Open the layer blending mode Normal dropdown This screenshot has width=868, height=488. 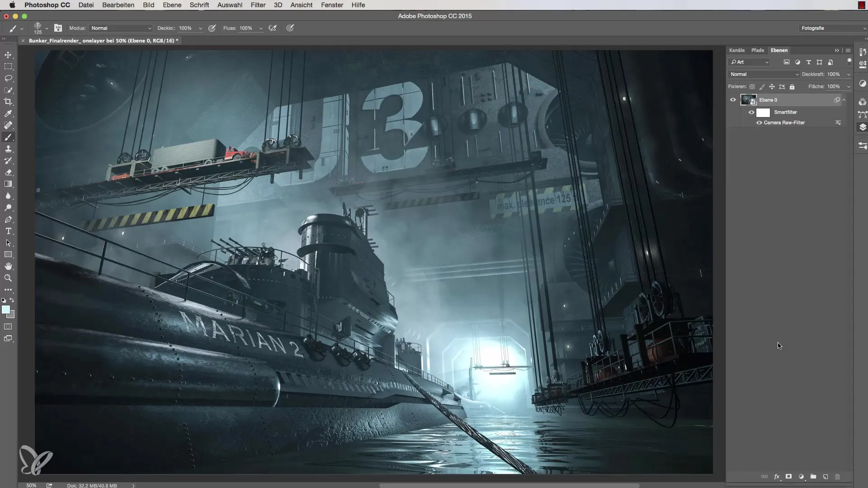point(764,75)
